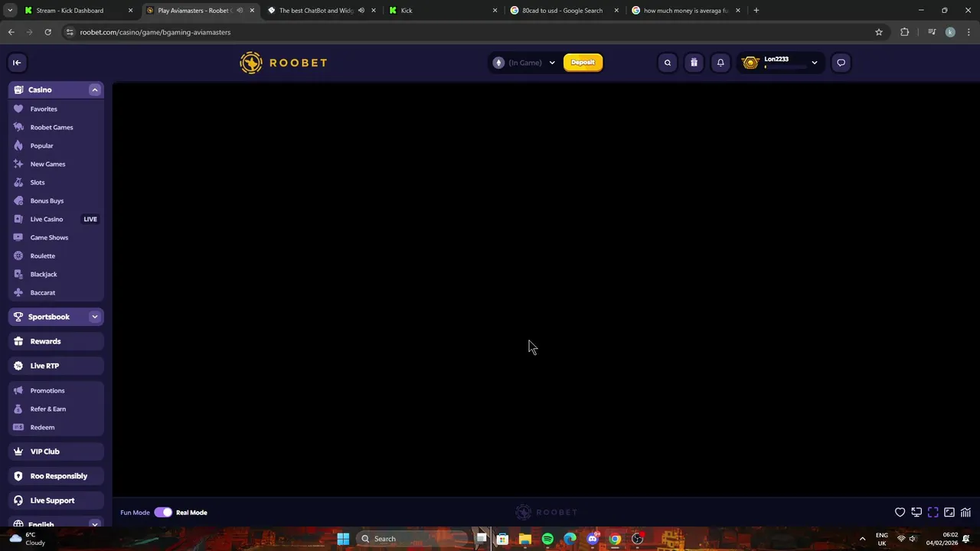
Task: Open the Chrome tab search dropdown
Action: coord(10,11)
